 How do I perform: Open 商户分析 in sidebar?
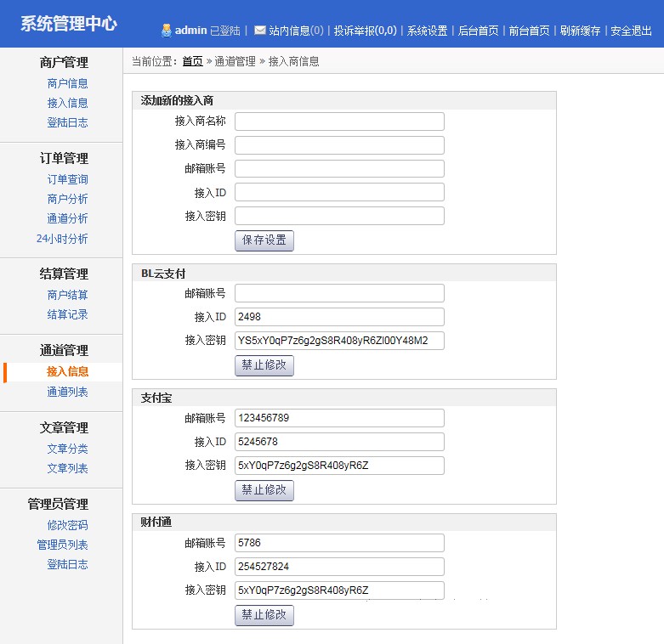coord(67,199)
